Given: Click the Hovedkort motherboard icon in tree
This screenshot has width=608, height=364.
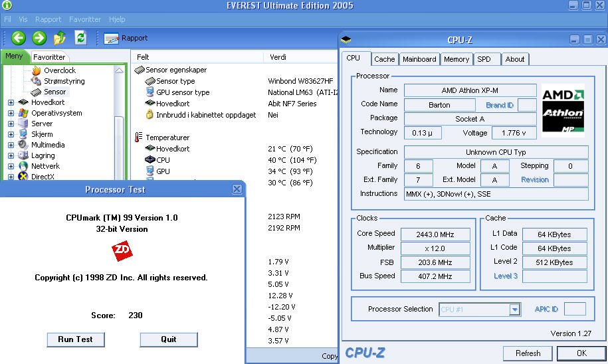Looking at the screenshot, I should (23, 102).
